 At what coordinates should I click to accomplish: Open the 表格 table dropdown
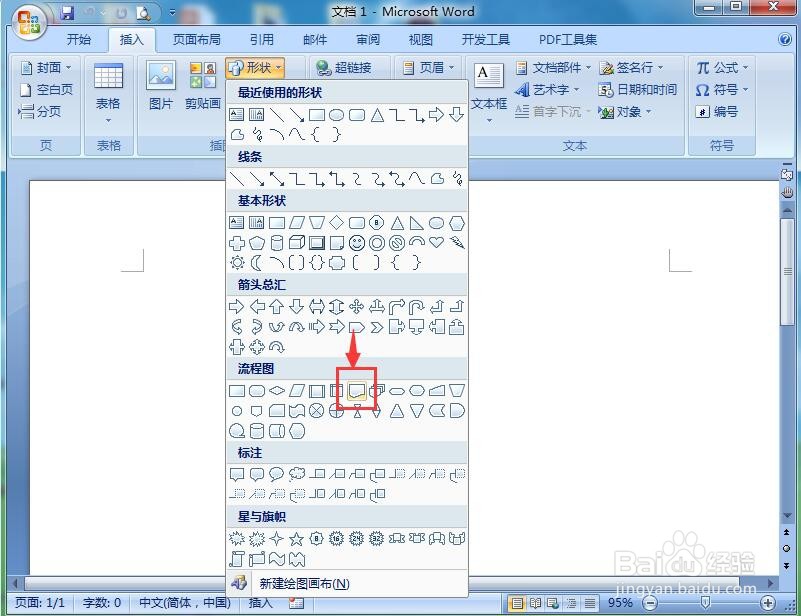tap(108, 94)
